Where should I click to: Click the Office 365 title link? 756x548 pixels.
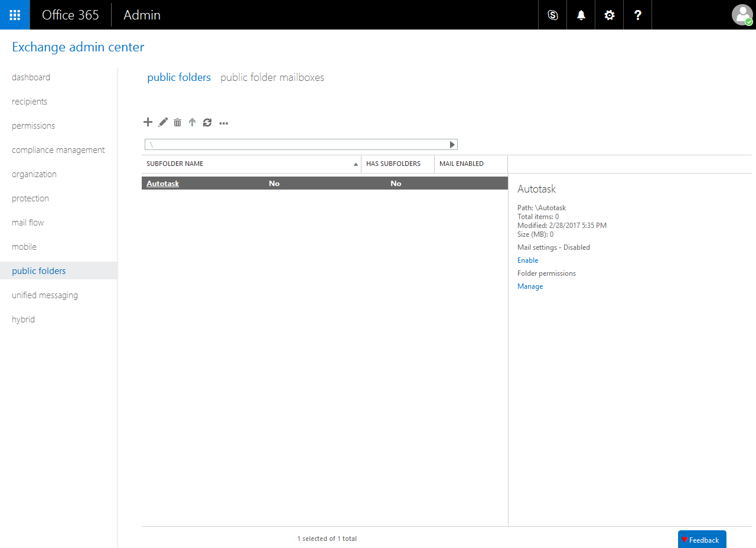[70, 15]
